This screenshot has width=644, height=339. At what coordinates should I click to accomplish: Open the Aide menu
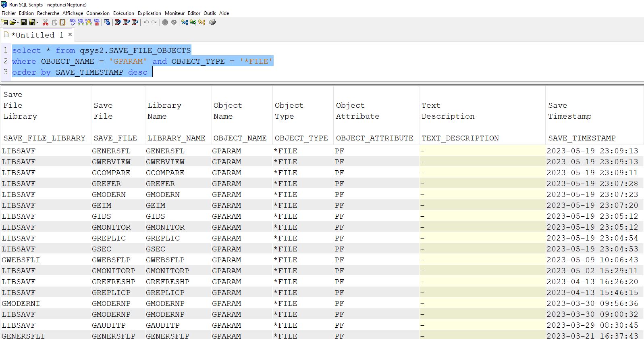point(224,13)
